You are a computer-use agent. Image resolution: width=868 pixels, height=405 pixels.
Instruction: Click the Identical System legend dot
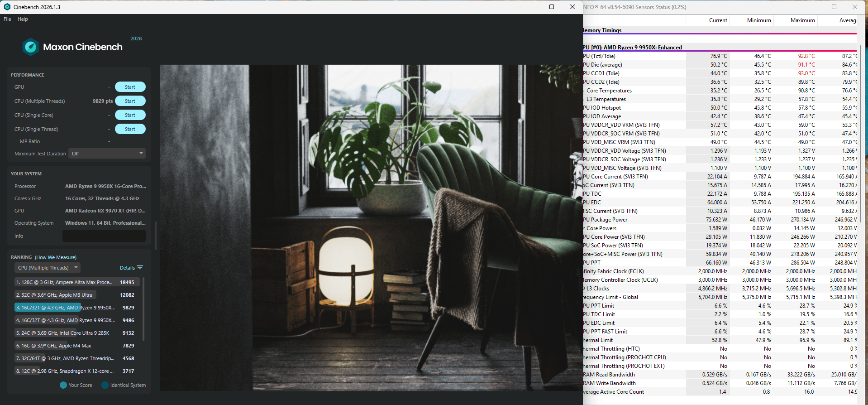(x=105, y=385)
